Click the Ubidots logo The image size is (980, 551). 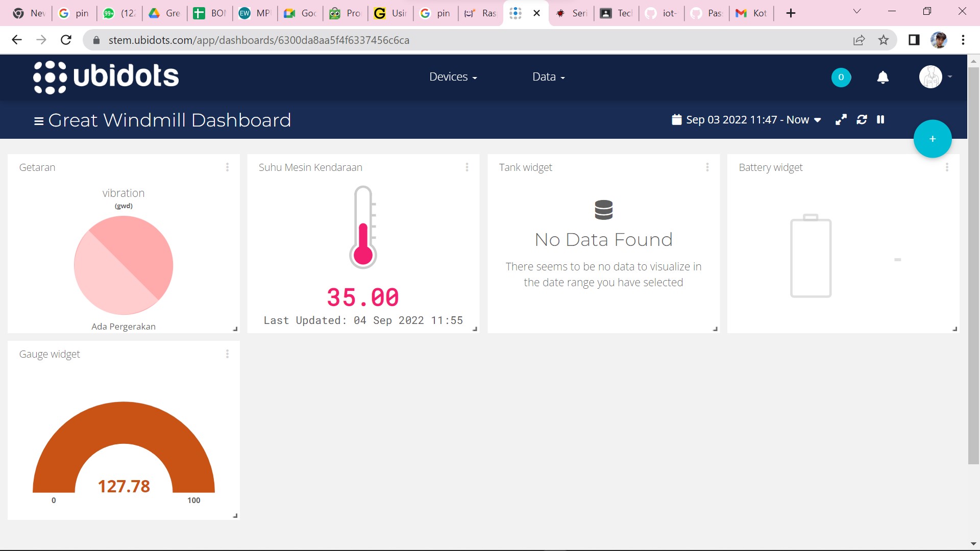(x=106, y=77)
